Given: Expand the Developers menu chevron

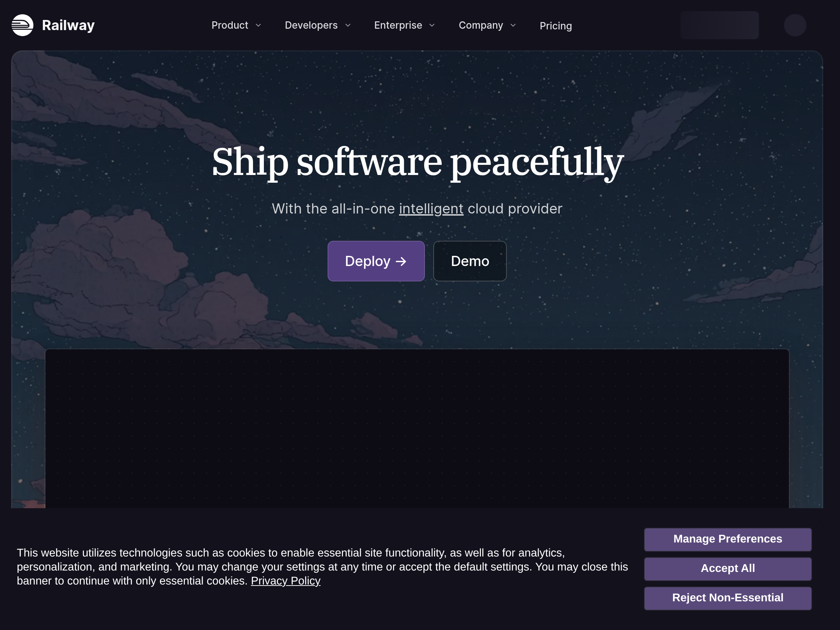Looking at the screenshot, I should coord(348,26).
